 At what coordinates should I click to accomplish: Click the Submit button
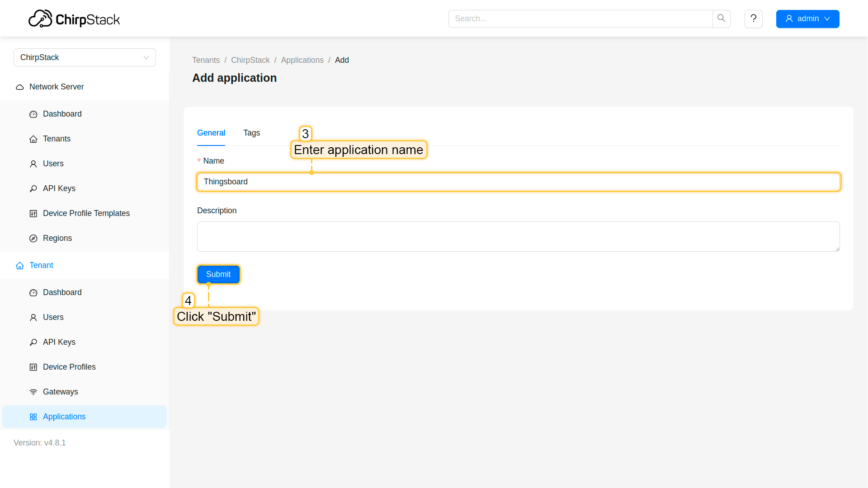218,274
